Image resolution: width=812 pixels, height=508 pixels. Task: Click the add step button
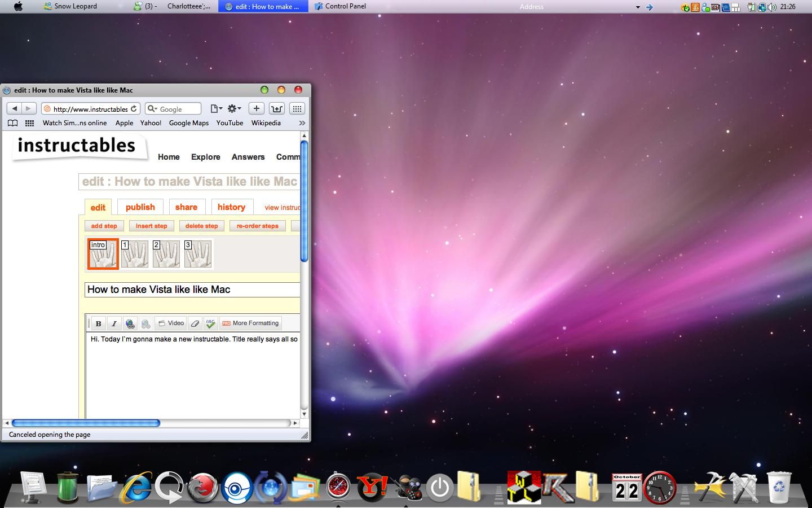(x=104, y=226)
